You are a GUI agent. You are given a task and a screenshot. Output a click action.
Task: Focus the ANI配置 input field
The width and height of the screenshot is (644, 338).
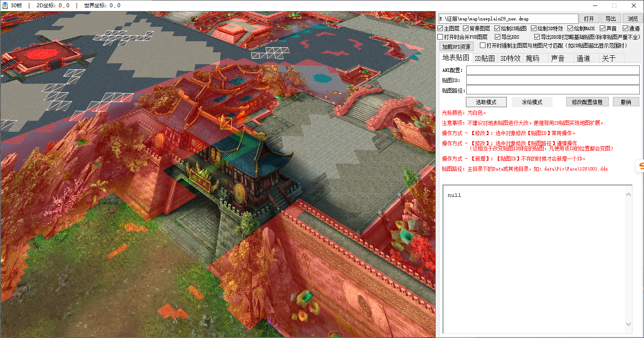tap(553, 70)
